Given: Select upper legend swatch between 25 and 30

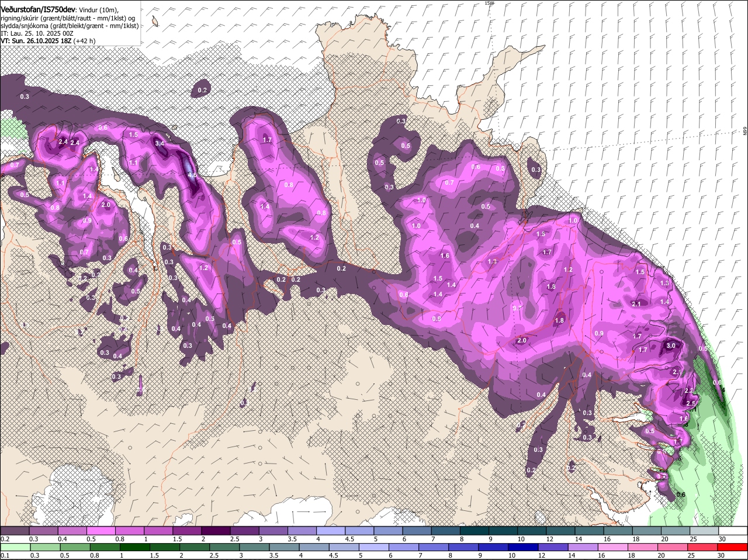Looking at the screenshot, I should point(705,531).
